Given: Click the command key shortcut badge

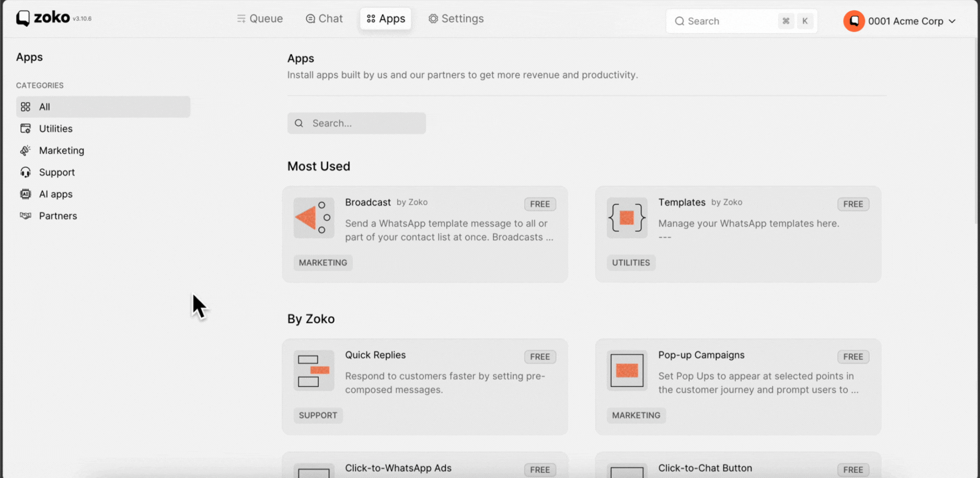Looking at the screenshot, I should coord(786,21).
